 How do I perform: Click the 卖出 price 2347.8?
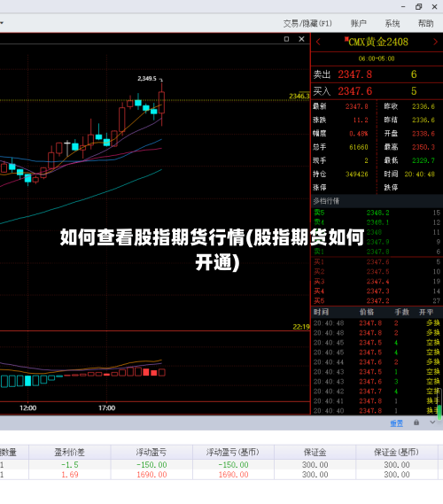[355, 74]
